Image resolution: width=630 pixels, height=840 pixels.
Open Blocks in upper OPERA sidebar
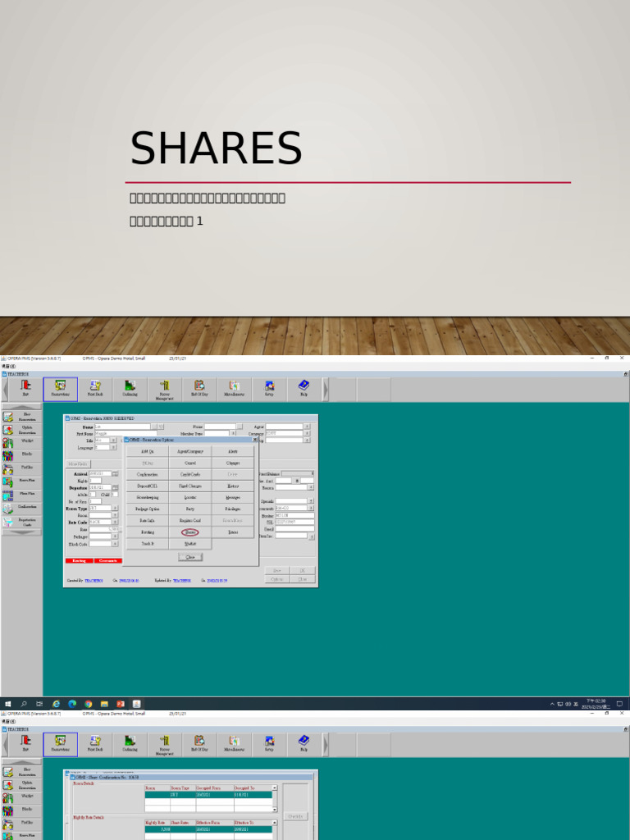click(x=21, y=456)
